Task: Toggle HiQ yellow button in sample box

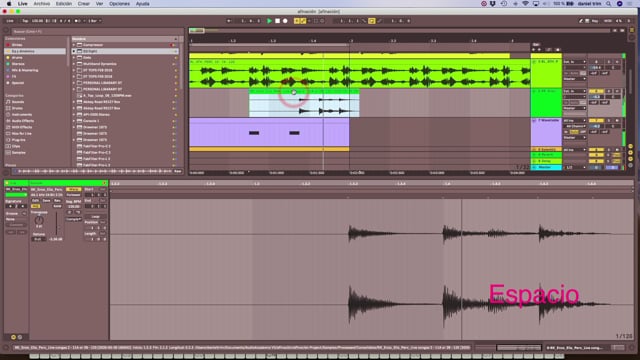Action: 36,206
